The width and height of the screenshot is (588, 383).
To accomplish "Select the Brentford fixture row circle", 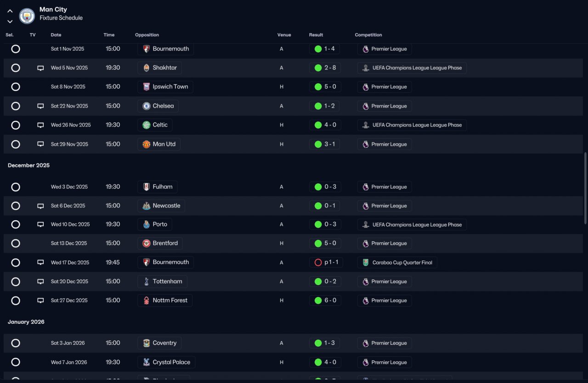I will (16, 243).
